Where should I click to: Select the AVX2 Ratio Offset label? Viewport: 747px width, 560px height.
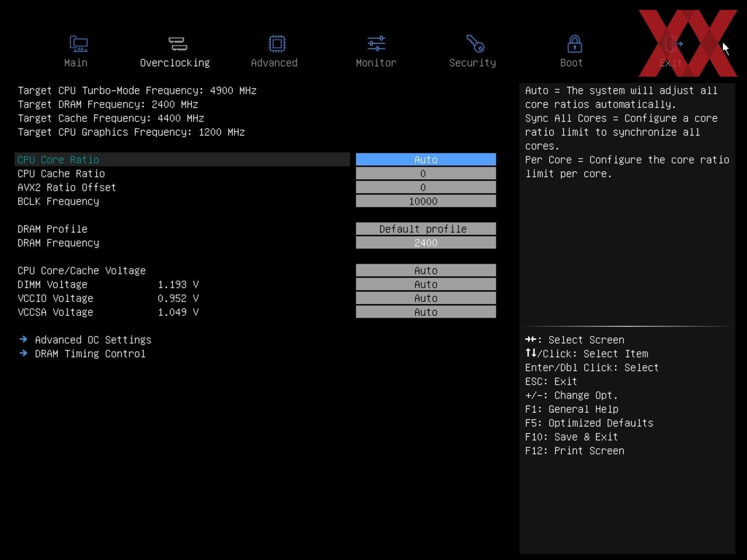[66, 187]
